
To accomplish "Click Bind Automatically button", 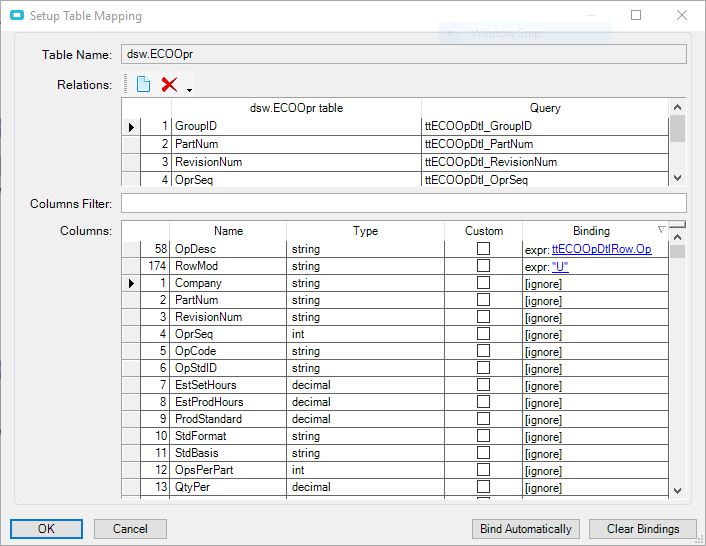I will 525,529.
